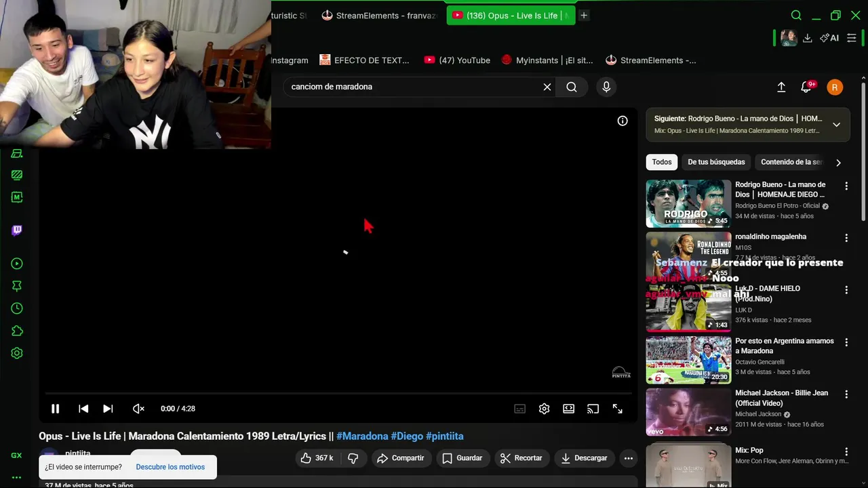Open more actions ellipsis below the video

coord(629,458)
